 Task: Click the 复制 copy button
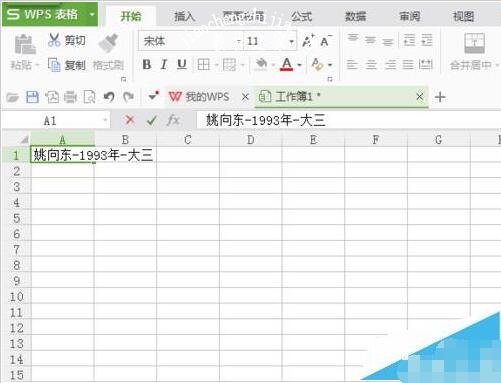click(67, 65)
